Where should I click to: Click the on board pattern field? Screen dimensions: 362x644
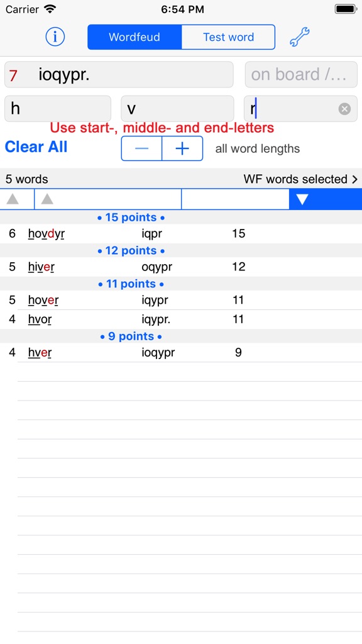(x=300, y=74)
